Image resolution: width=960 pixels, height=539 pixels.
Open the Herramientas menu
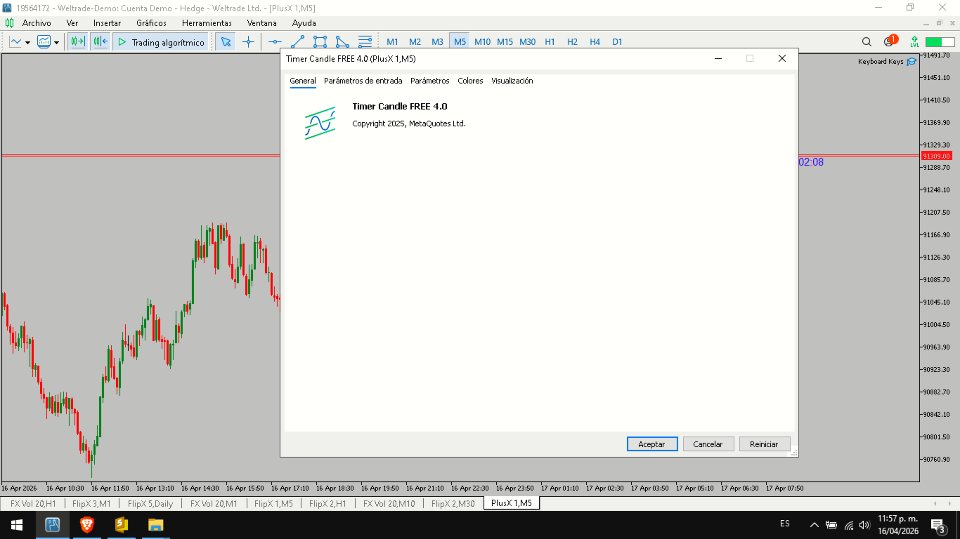207,23
